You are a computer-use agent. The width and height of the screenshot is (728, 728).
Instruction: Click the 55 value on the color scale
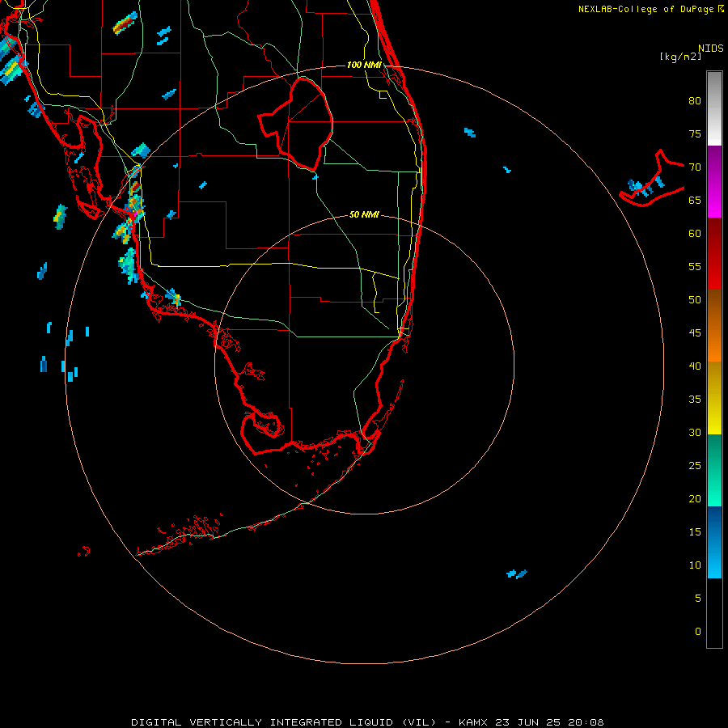(x=695, y=266)
